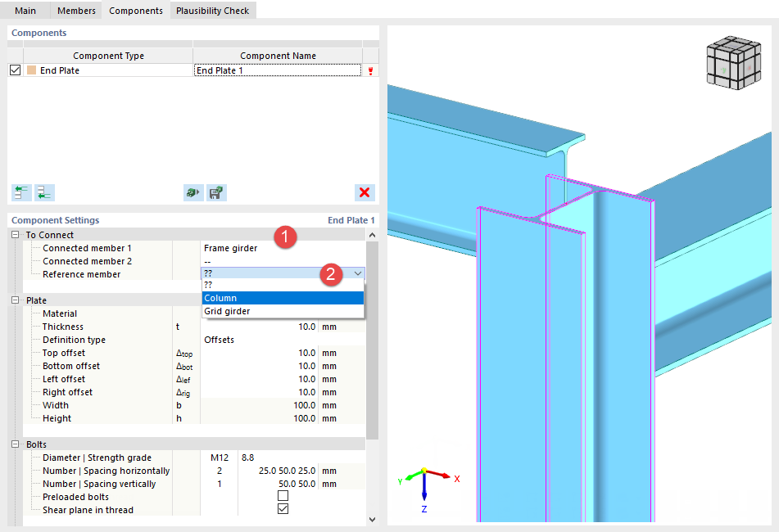Toggle the End Plate component checkbox
The width and height of the screenshot is (779, 532).
click(15, 70)
